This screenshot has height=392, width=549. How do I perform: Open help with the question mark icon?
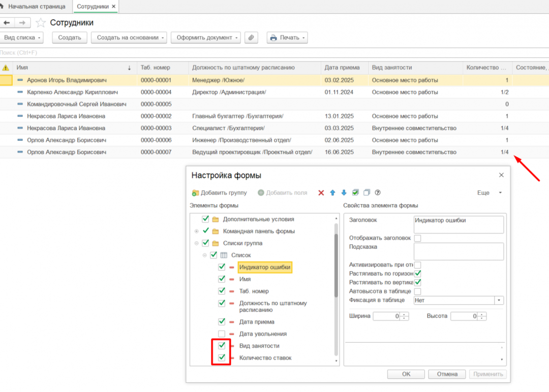point(377,192)
